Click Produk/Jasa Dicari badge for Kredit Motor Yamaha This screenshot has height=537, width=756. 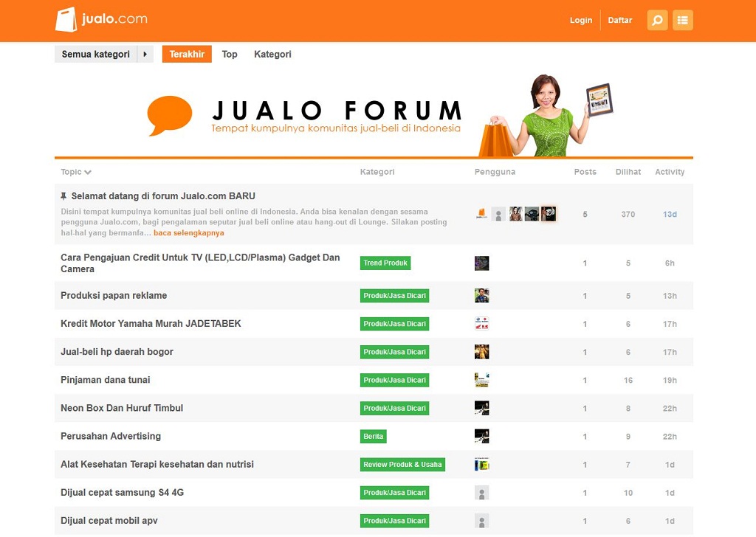(x=394, y=324)
